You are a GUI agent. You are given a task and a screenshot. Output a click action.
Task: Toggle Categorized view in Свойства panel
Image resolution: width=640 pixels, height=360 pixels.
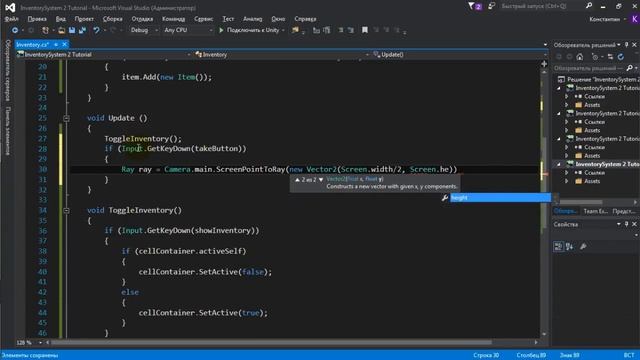point(558,246)
